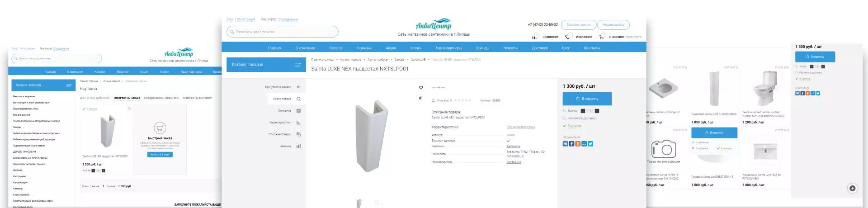This screenshot has width=868, height=208.
Task: Open Каталог in center navigation bar
Action: [336, 48]
